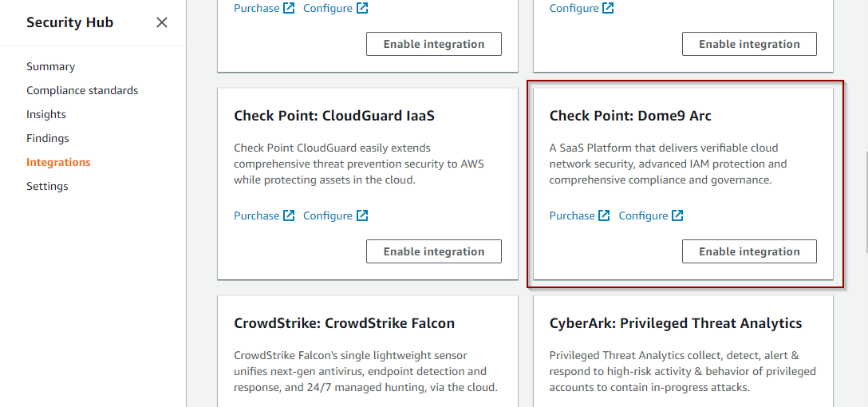
Task: Click external-link icon beside CloudGuard IaaS Configure
Action: click(x=362, y=215)
